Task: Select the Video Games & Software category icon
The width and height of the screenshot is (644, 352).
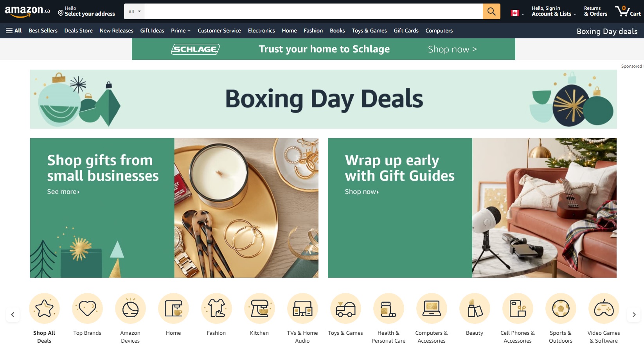Action: 604,309
